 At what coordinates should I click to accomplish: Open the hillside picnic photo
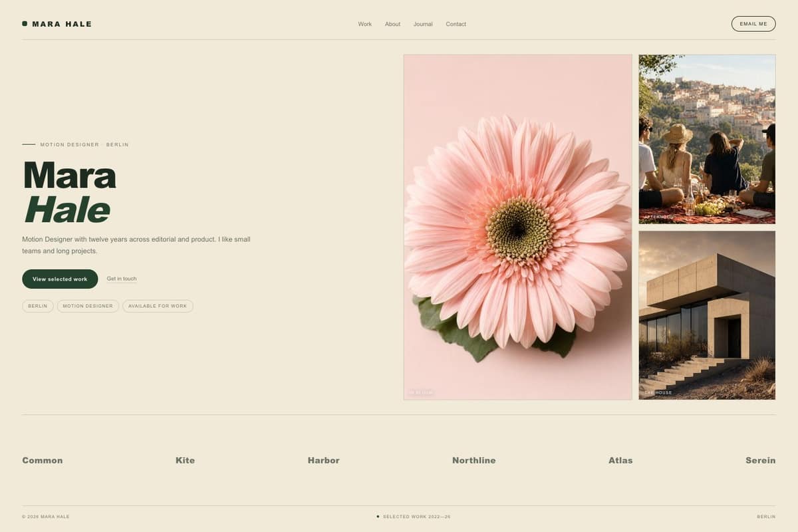(x=707, y=139)
